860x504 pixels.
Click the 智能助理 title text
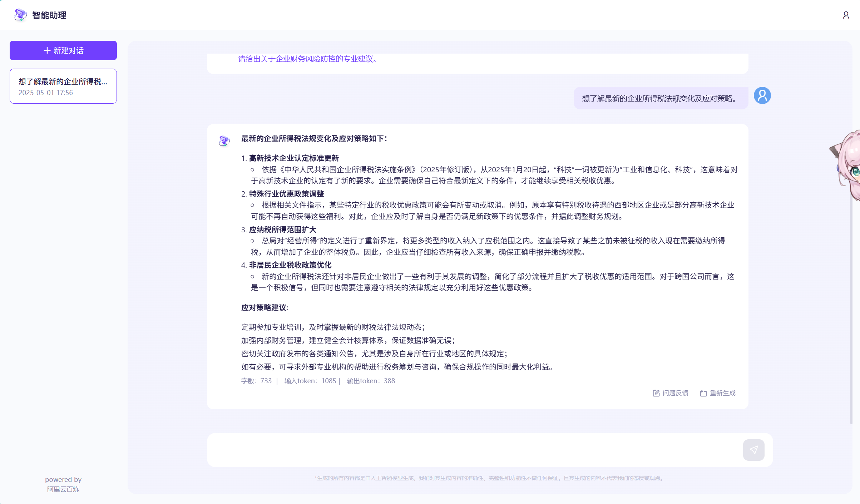click(x=49, y=15)
